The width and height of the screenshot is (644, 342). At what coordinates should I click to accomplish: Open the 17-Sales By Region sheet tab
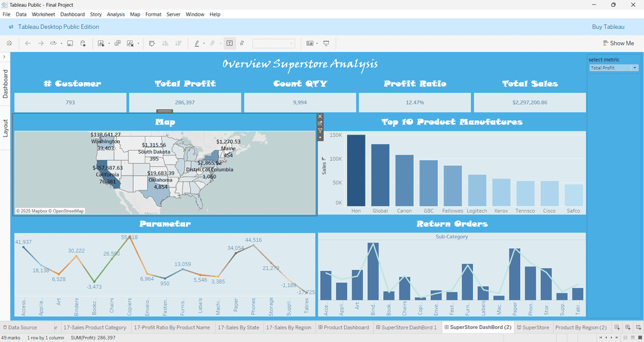point(289,327)
